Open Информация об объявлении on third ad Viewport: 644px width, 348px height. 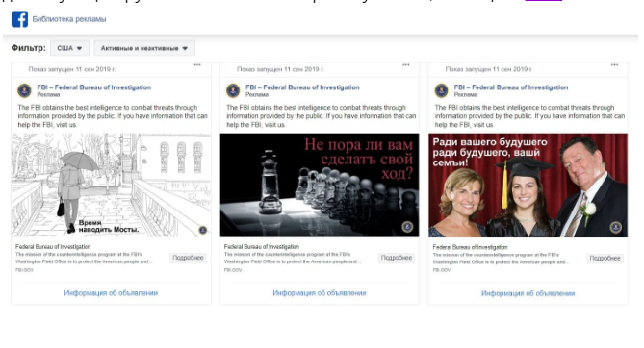pyautogui.click(x=528, y=293)
